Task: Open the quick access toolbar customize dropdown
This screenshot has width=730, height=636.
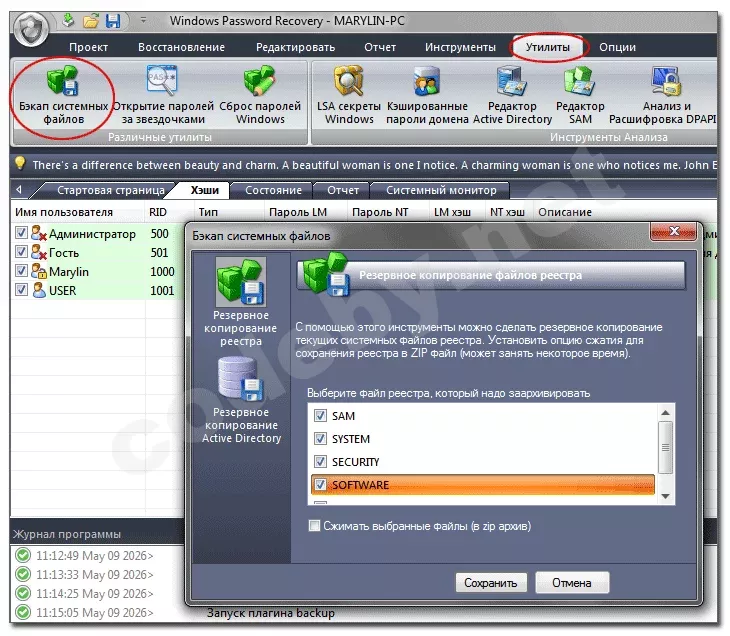Action: (143, 20)
